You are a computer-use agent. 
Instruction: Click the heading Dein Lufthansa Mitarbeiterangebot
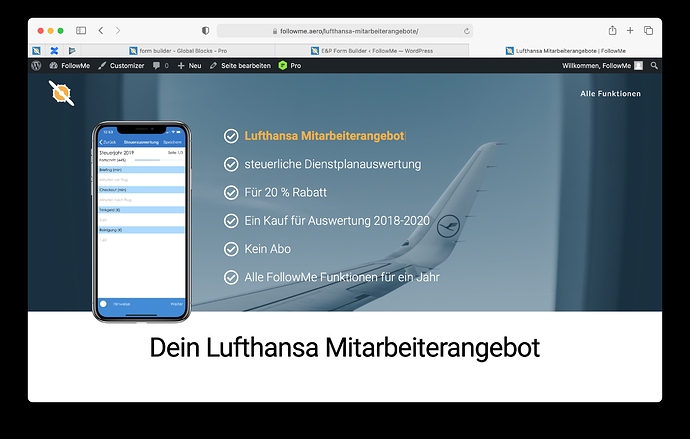[x=345, y=348]
